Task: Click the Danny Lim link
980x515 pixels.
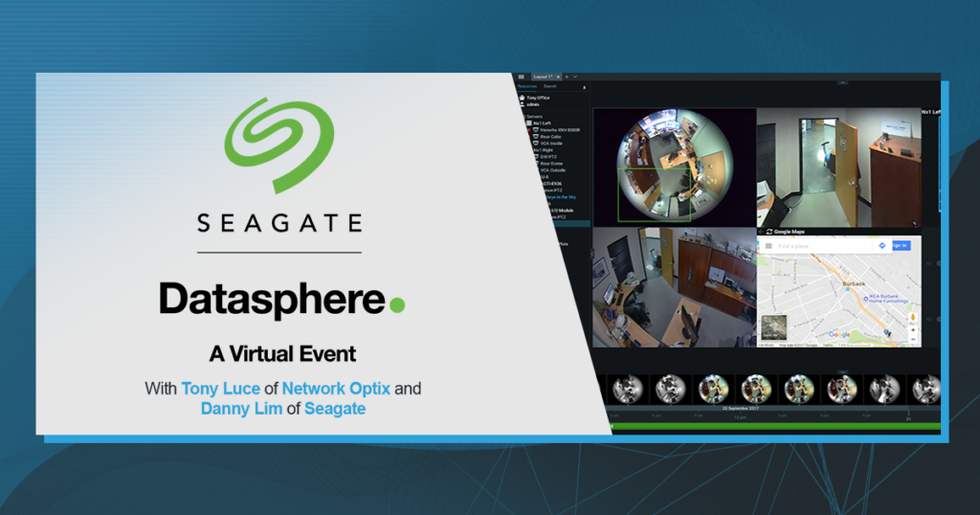Action: (241, 409)
